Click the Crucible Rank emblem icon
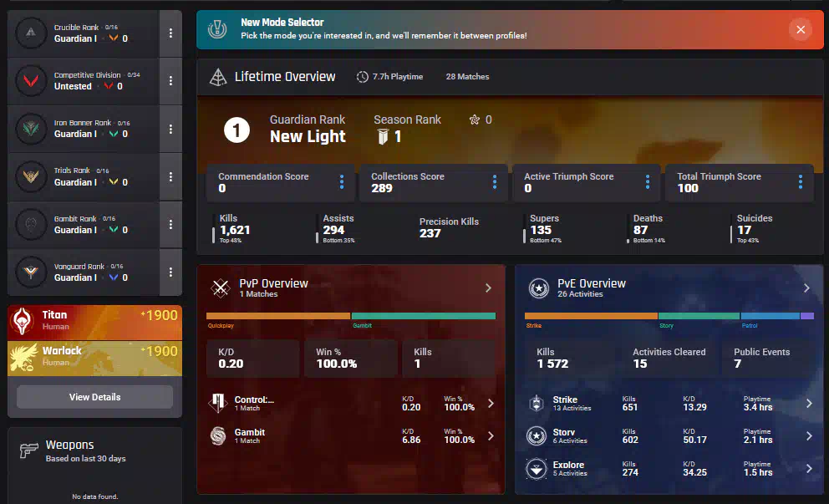Screen dimensions: 829x504 coord(31,33)
